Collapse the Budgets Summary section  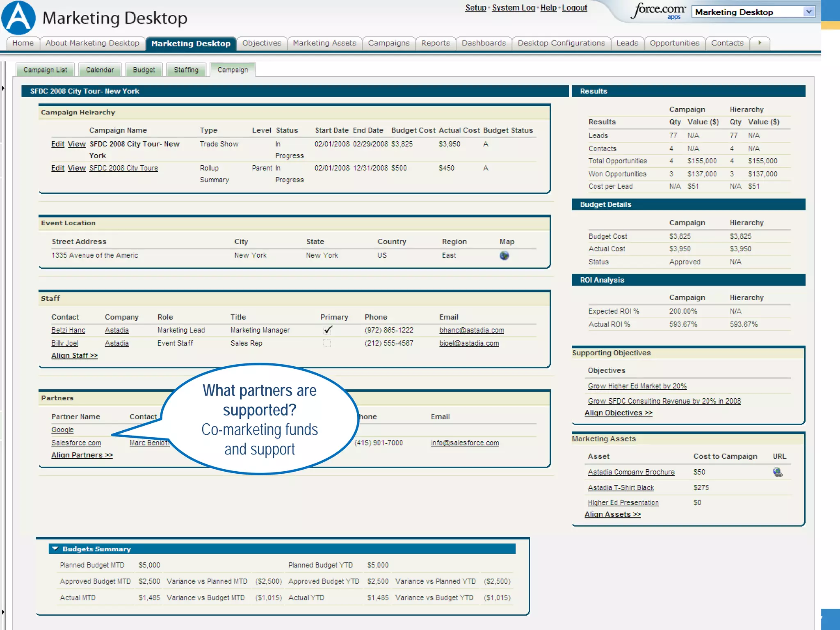(55, 549)
